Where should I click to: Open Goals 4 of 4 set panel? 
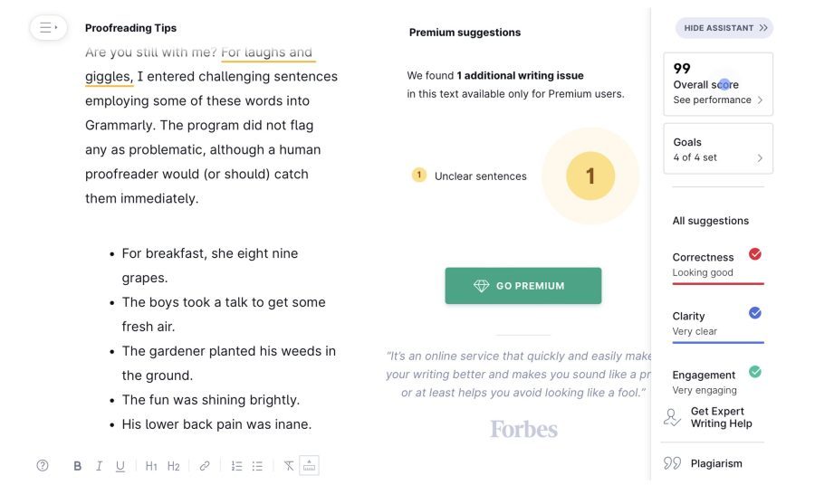pyautogui.click(x=718, y=149)
